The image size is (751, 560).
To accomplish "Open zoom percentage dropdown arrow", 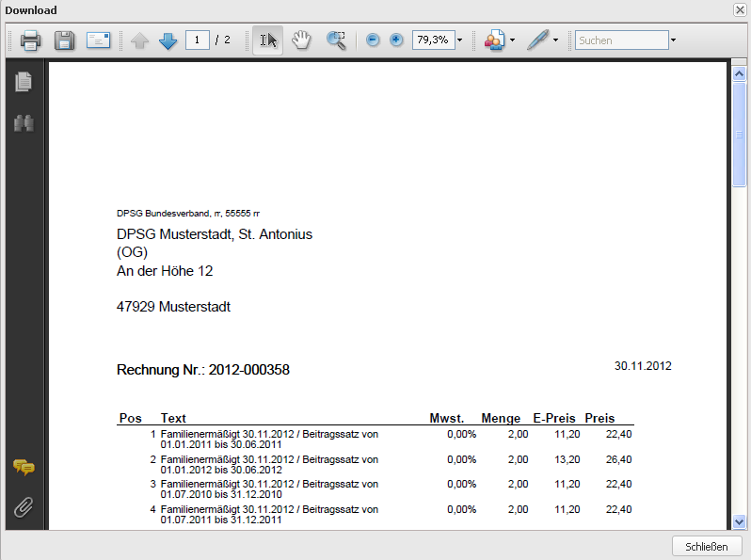I will [459, 40].
